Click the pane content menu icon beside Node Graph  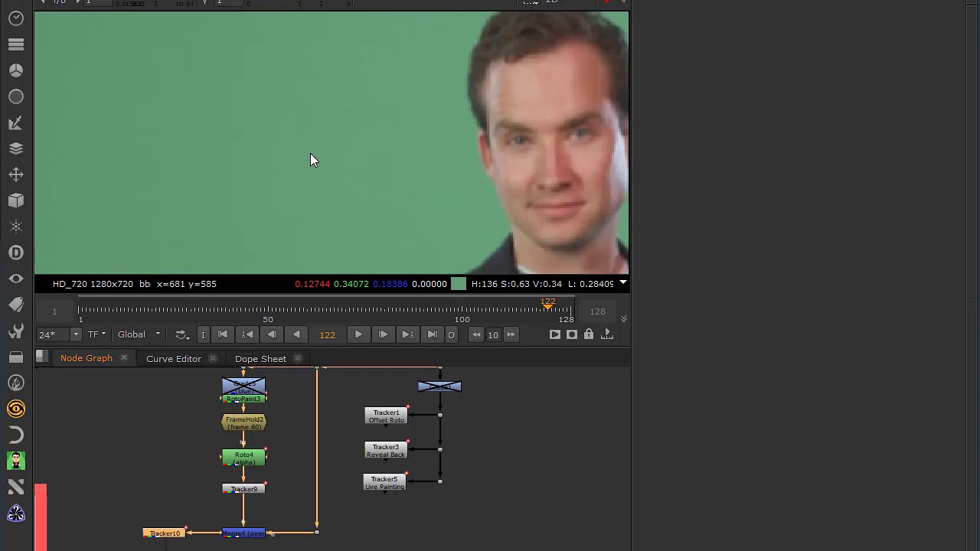42,357
